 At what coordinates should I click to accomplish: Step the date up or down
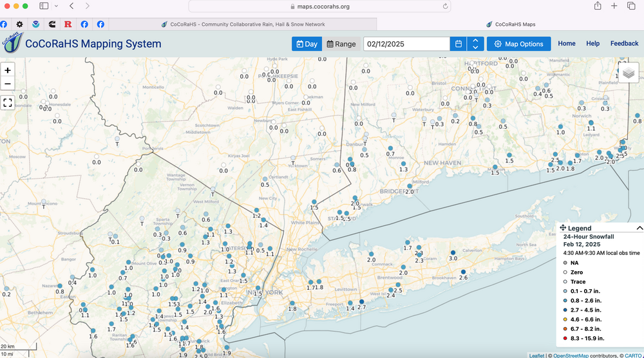[x=475, y=44]
